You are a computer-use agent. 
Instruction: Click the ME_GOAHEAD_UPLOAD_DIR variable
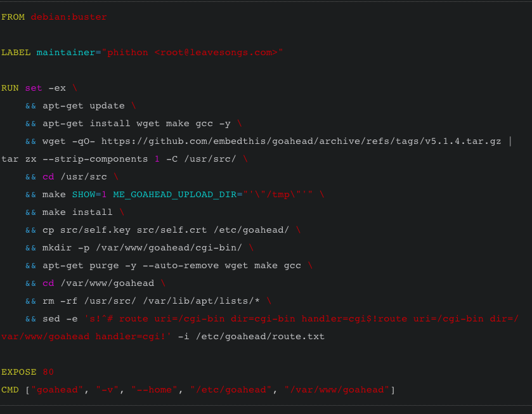point(174,195)
